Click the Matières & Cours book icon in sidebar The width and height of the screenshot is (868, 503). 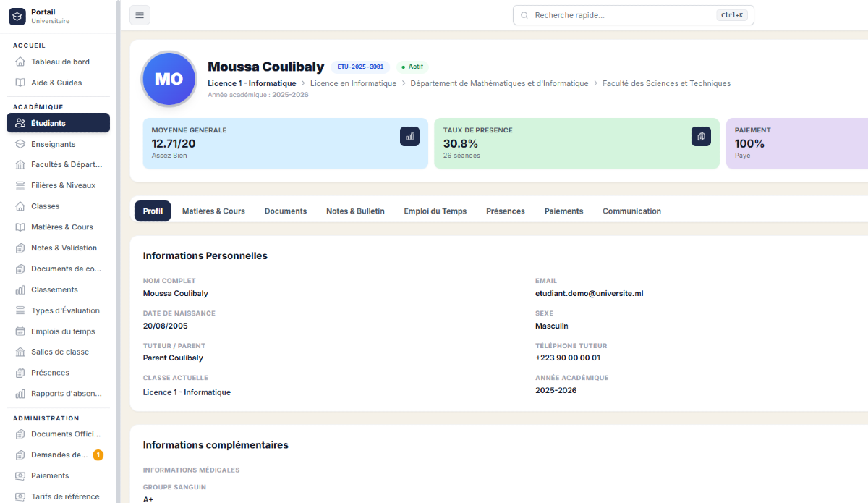click(20, 227)
